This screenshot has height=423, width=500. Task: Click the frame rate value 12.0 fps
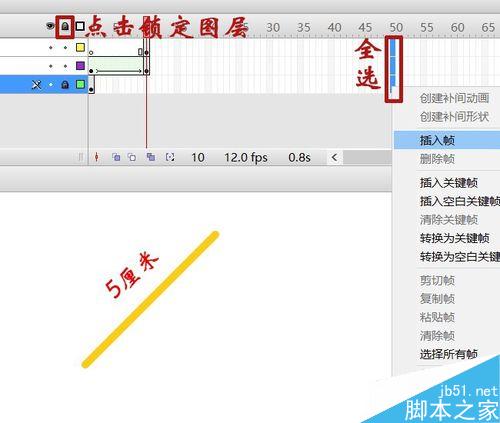point(246,157)
